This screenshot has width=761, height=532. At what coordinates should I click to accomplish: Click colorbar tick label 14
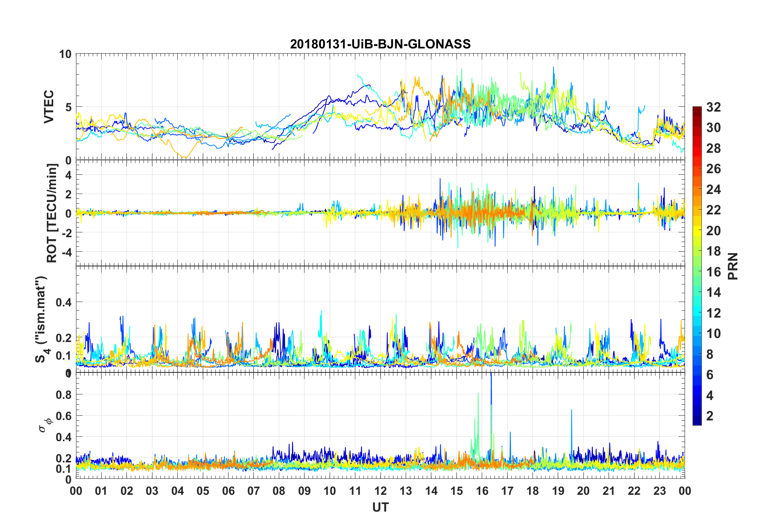point(713,292)
